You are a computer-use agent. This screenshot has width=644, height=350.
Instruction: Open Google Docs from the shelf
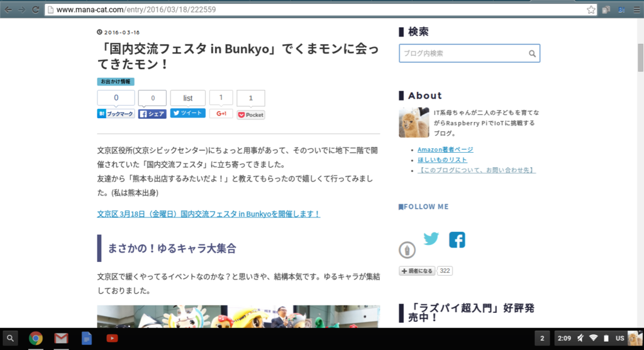[87, 339]
